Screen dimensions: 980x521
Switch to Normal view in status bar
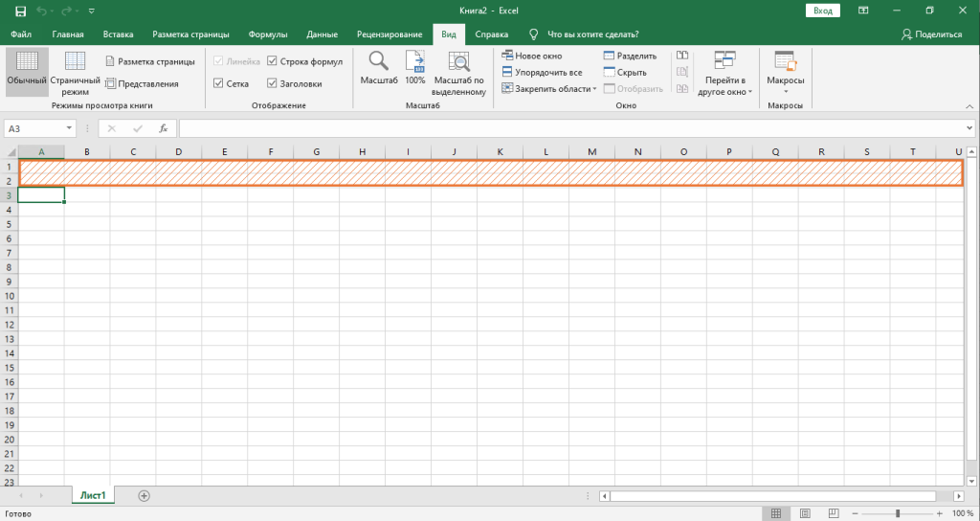click(775, 513)
